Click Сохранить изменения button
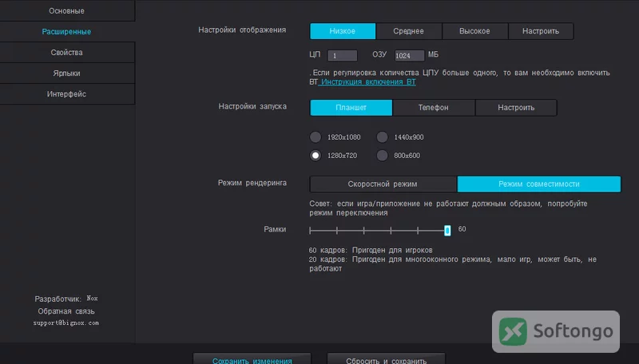Viewport: 639px width, 364px height. (252, 358)
